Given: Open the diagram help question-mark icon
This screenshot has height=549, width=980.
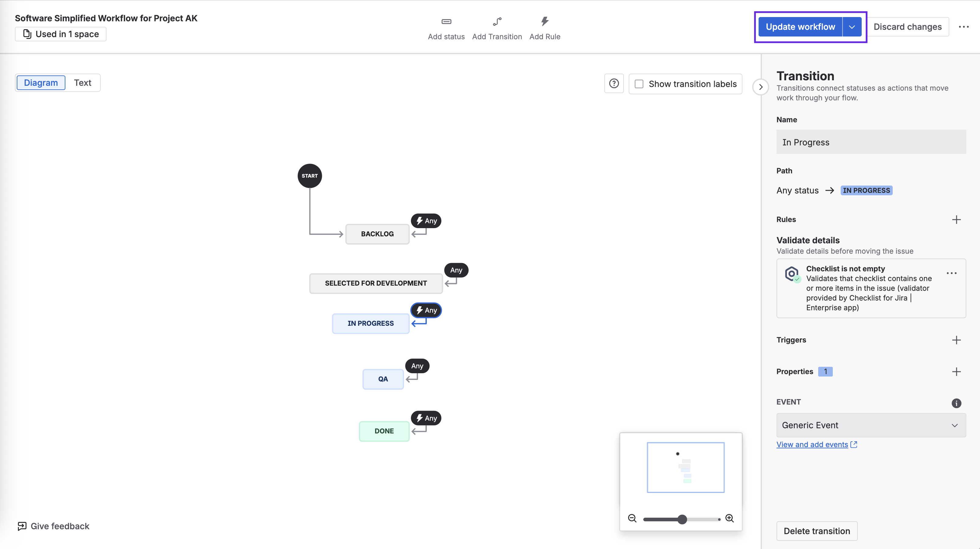Looking at the screenshot, I should pyautogui.click(x=614, y=84).
